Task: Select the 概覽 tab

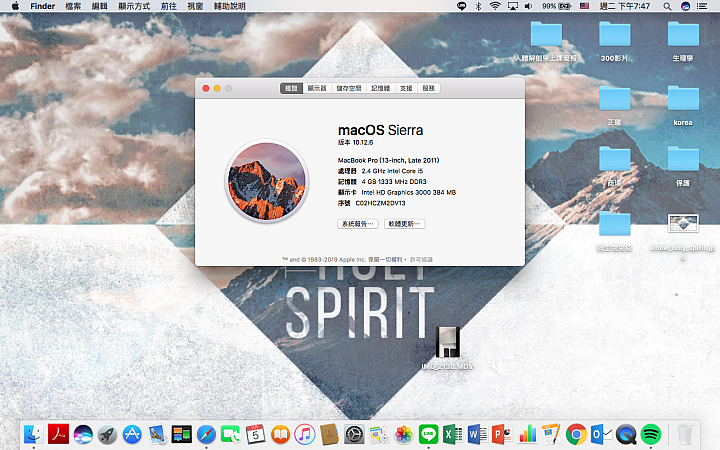Action: (x=292, y=88)
